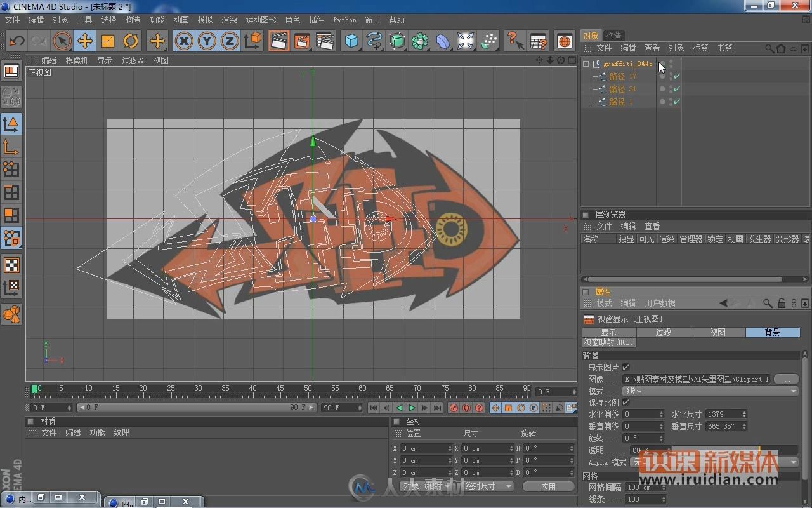Switch to the 过滤 attribute tab

[x=664, y=332]
